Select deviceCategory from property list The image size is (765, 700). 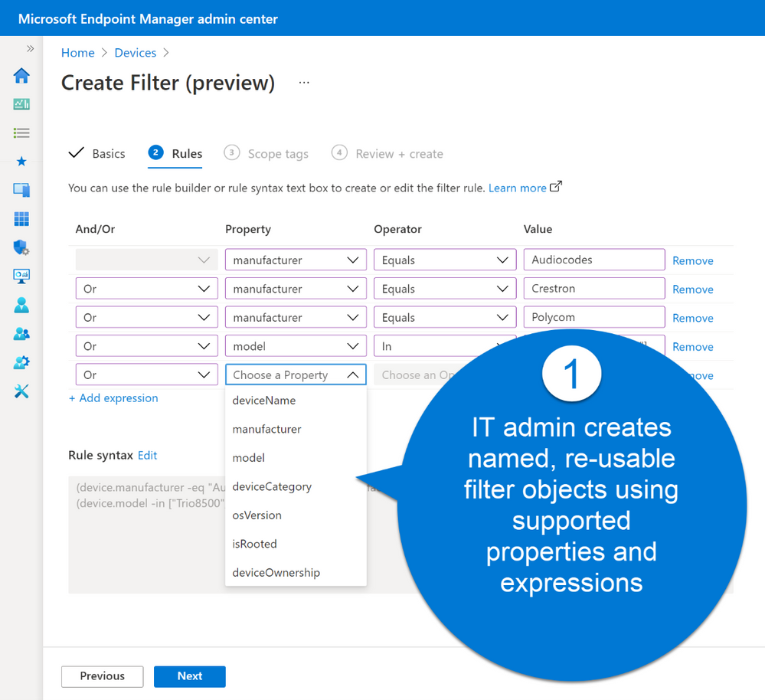click(x=296, y=487)
